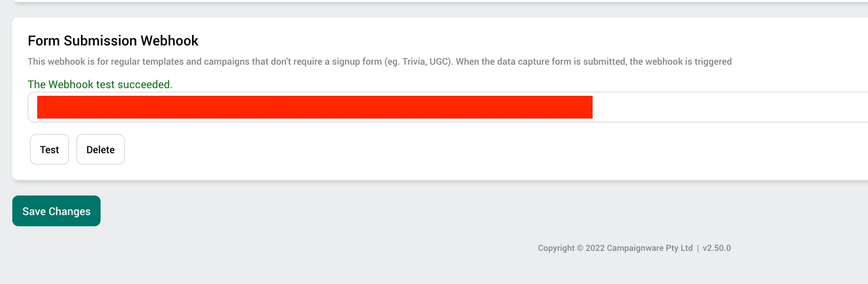This screenshot has height=284, width=868.
Task: Click the 2022 year in footer
Action: point(595,248)
